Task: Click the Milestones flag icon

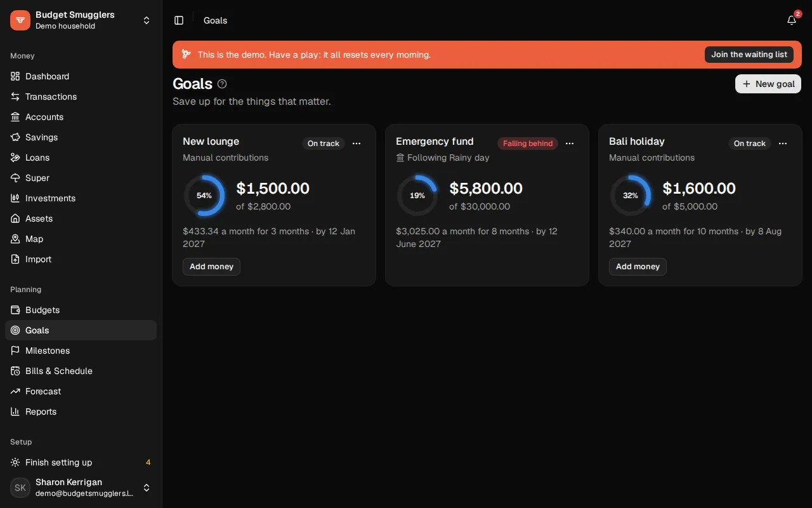Action: pyautogui.click(x=15, y=351)
